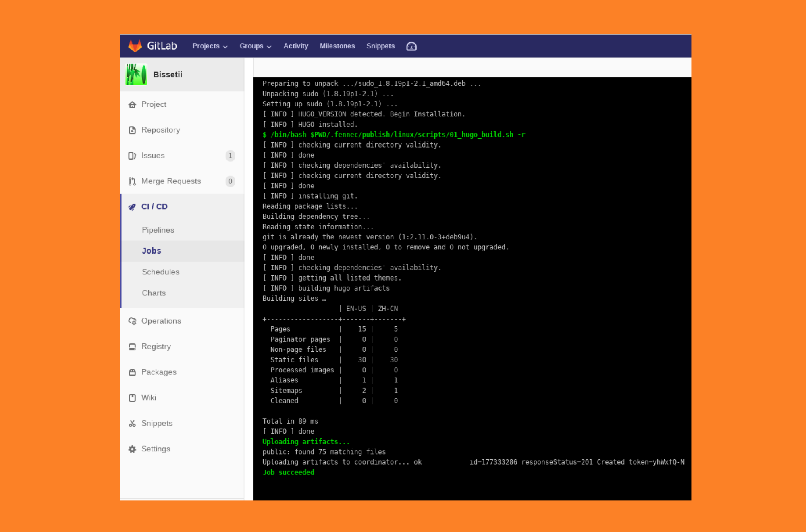Viewport: 806px width, 532px height.
Task: Open Schedules under CI / CD
Action: pos(160,272)
